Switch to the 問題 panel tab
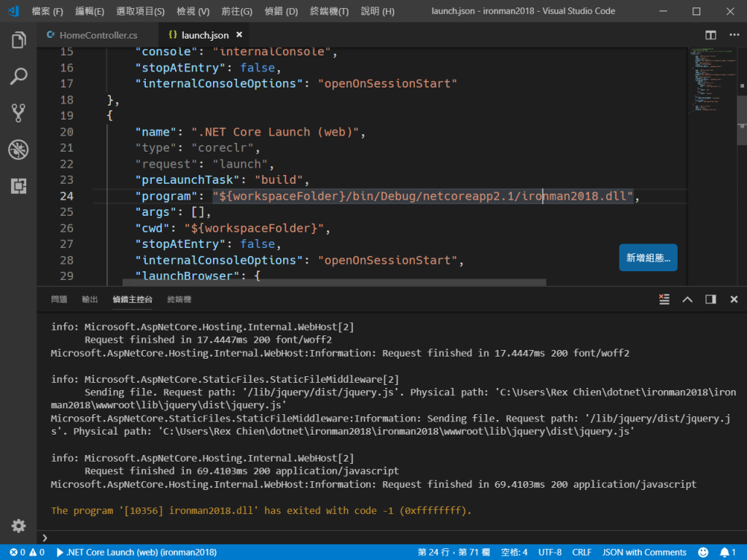The width and height of the screenshot is (747, 560). [x=59, y=299]
